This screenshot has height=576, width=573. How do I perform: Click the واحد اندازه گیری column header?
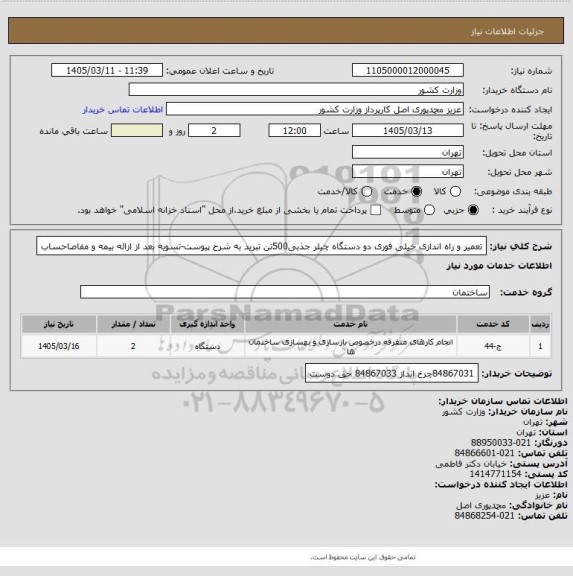pyautogui.click(x=207, y=324)
